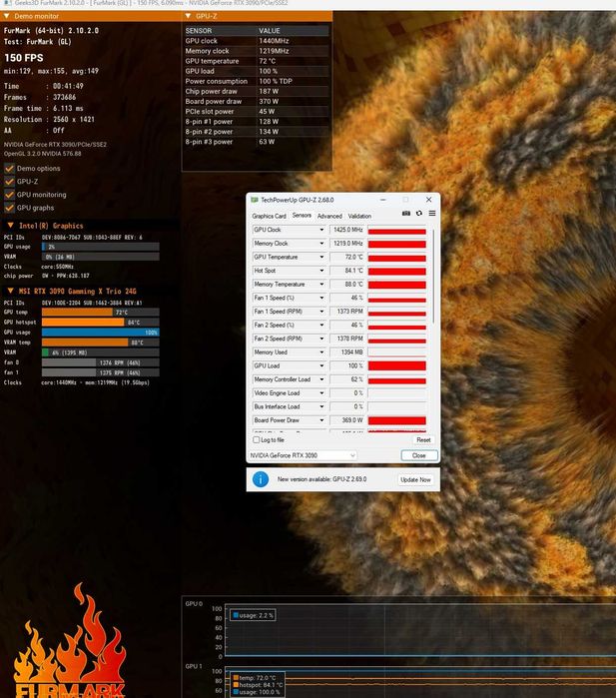Open the Memory Clock sensor dropdown
The image size is (616, 698).
click(x=321, y=244)
